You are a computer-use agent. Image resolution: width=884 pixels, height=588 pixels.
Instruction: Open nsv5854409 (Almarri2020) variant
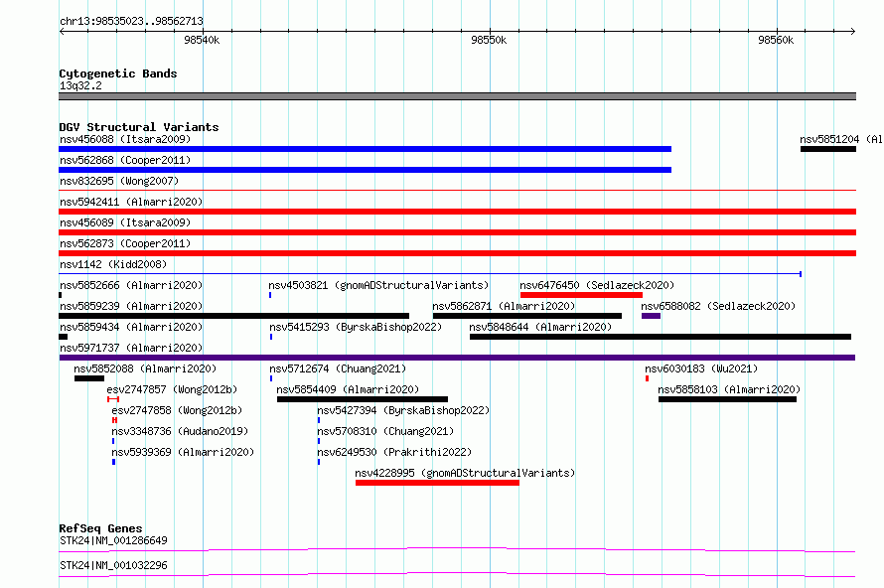(363, 399)
